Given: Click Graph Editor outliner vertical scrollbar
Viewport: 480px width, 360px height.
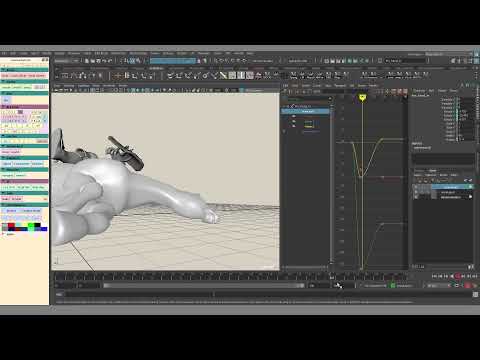Looking at the screenshot, I should [331, 182].
